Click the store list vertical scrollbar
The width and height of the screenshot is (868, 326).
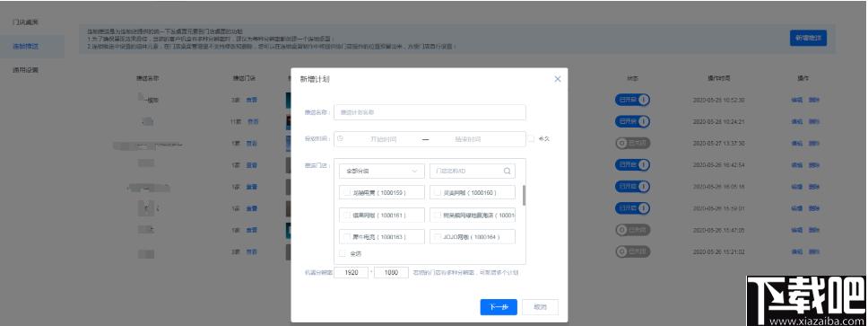tap(524, 195)
